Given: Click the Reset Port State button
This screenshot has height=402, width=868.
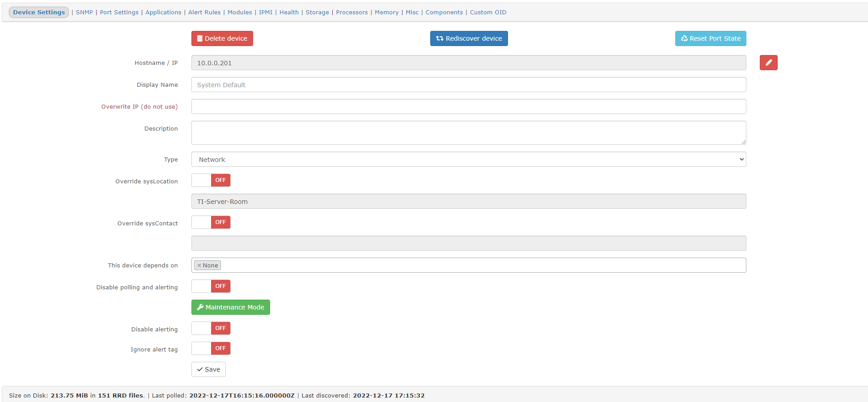Looking at the screenshot, I should coord(711,38).
